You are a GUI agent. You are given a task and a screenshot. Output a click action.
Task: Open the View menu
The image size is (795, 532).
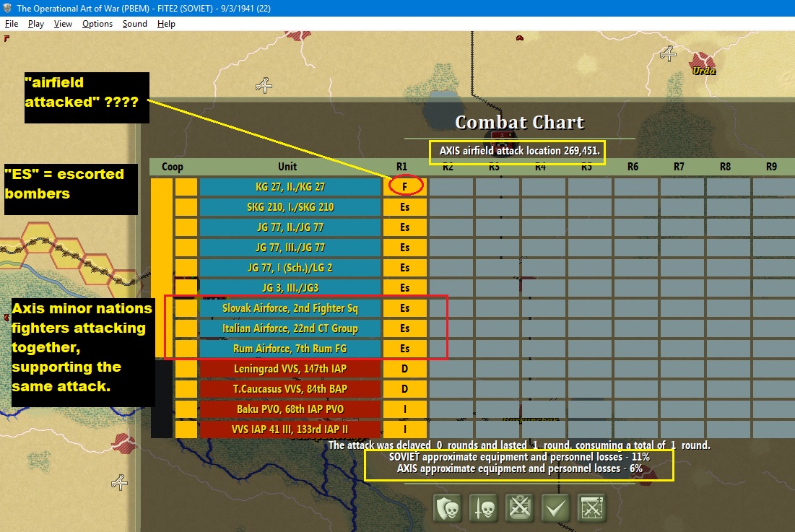click(63, 24)
